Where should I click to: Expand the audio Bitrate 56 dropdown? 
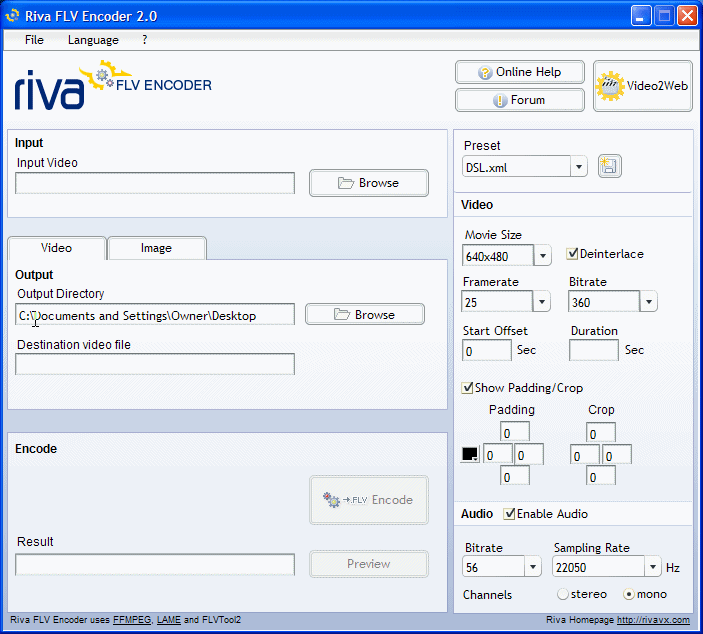point(533,566)
